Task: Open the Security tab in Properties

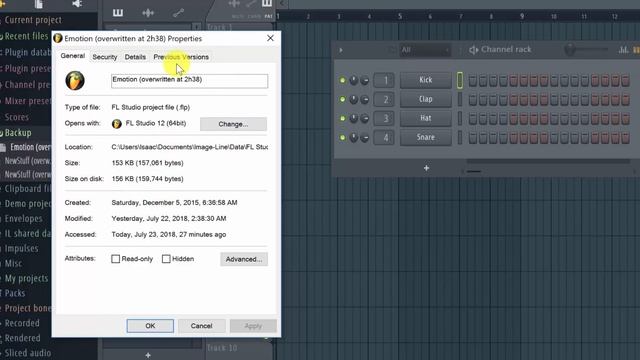Action: point(104,57)
